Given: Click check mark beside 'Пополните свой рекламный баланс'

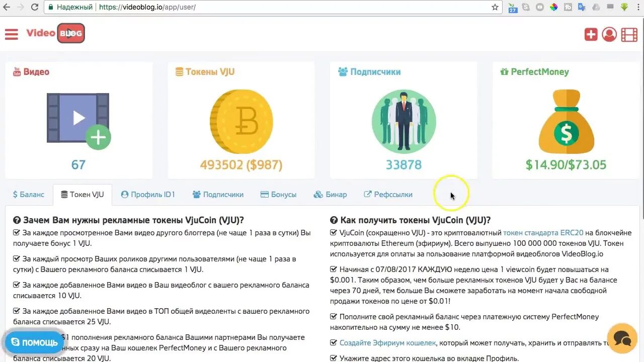Looking at the screenshot, I should pyautogui.click(x=334, y=317).
